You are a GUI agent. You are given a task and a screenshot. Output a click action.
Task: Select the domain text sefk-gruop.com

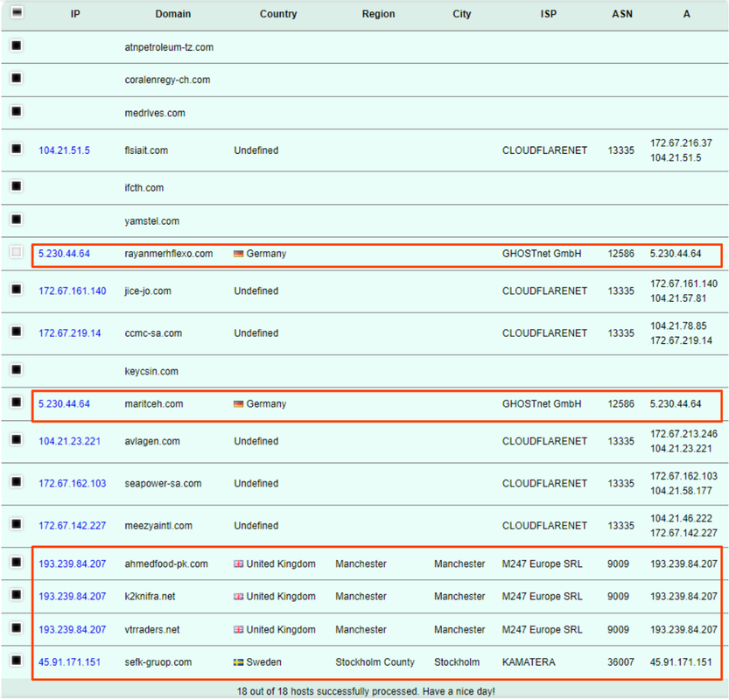[x=158, y=662]
